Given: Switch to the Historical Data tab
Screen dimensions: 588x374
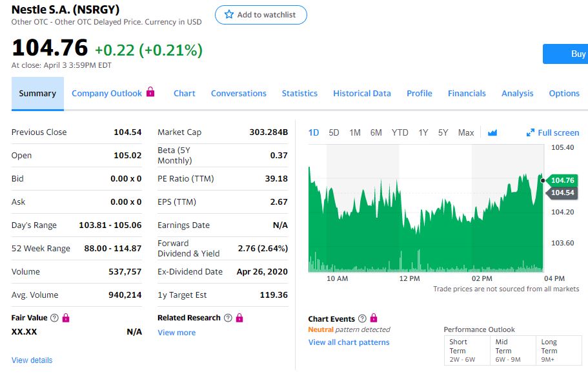Looking at the screenshot, I should (361, 93).
